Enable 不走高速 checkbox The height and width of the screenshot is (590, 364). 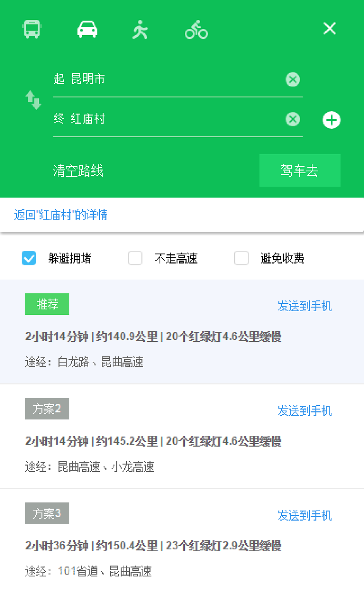click(x=135, y=258)
